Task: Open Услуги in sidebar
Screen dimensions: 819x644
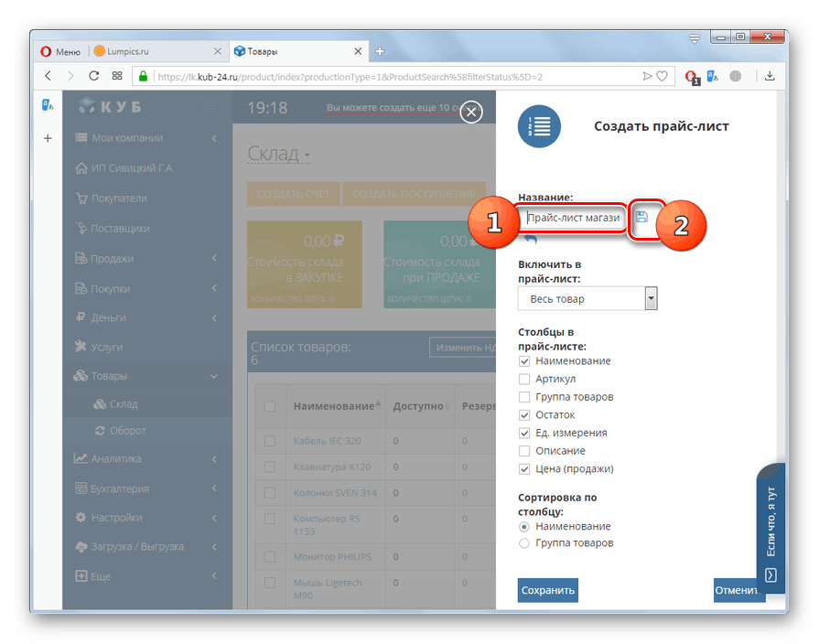Action: pyautogui.click(x=147, y=347)
